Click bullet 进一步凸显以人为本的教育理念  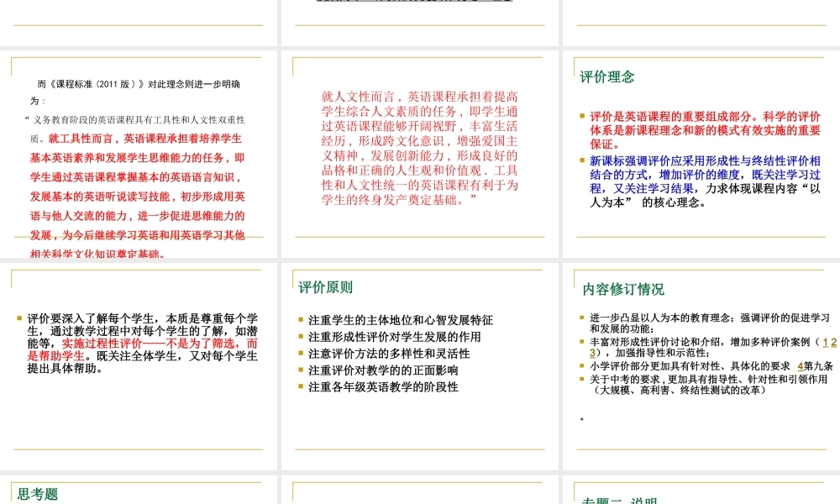(710, 323)
